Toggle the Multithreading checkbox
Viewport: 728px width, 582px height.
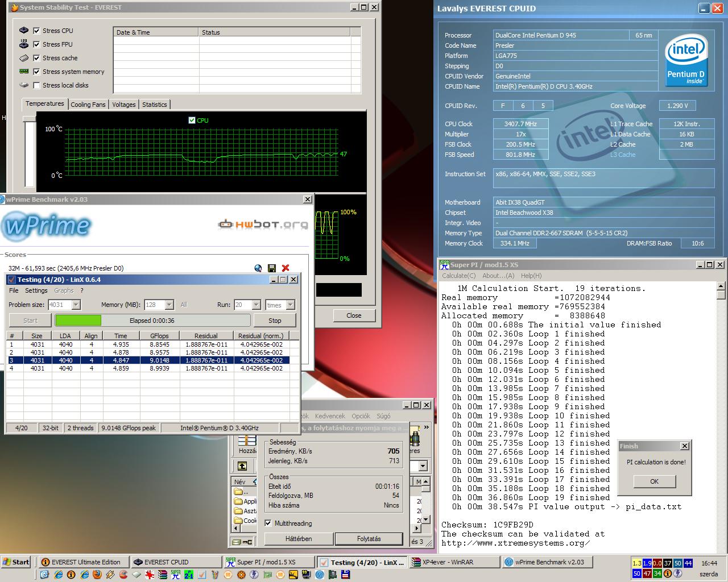pos(268,523)
